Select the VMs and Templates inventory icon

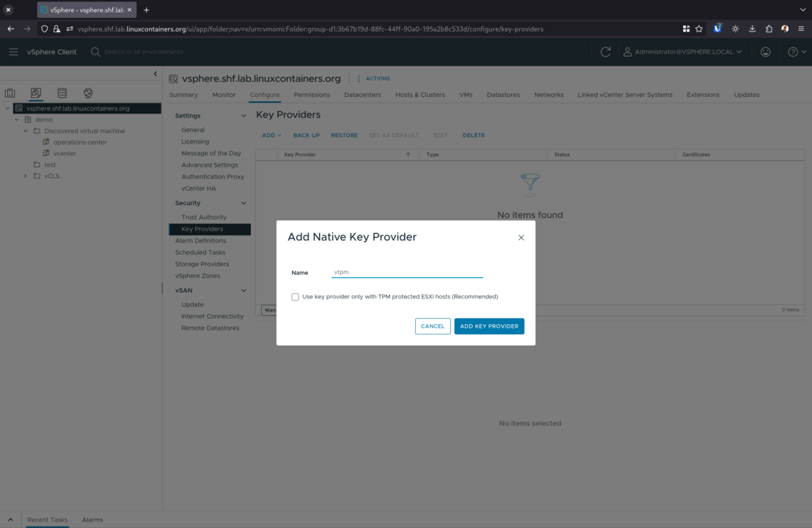coord(36,93)
